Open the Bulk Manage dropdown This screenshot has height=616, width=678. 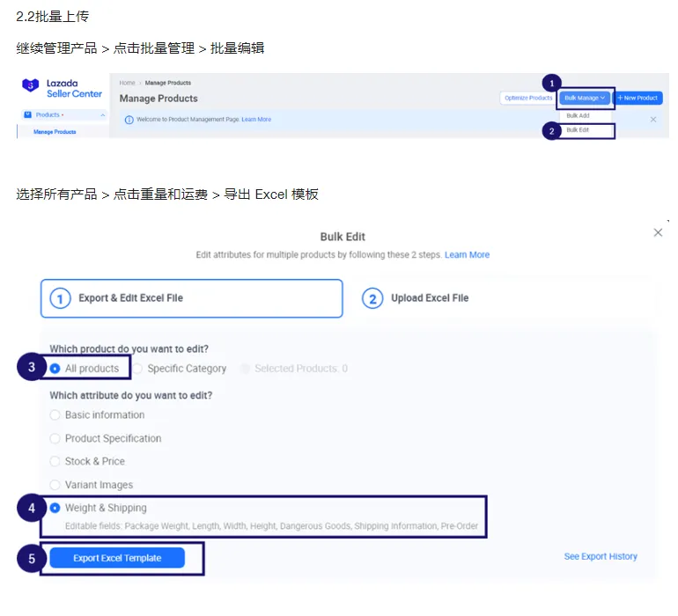coord(584,98)
